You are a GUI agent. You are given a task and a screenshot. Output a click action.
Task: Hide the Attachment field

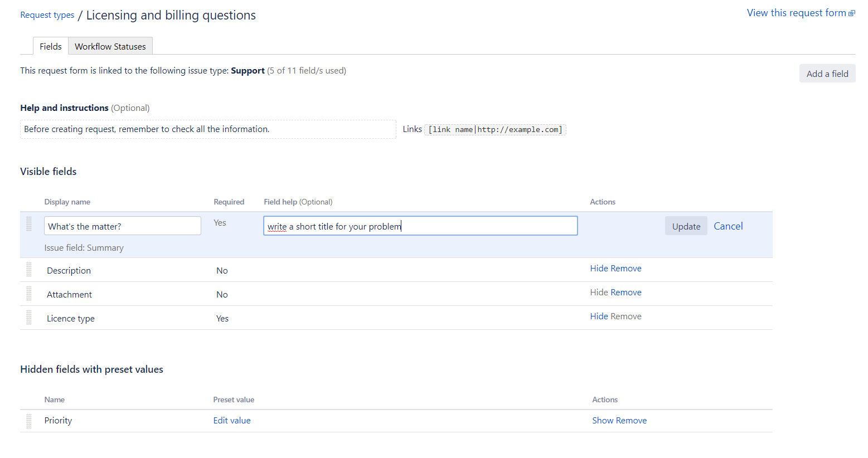coord(599,293)
